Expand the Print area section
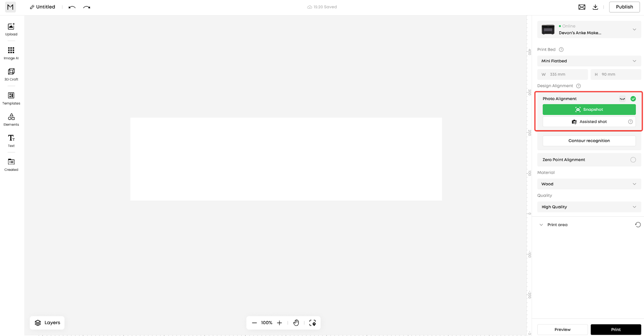Screen dimensions: 644x336 pos(541,225)
